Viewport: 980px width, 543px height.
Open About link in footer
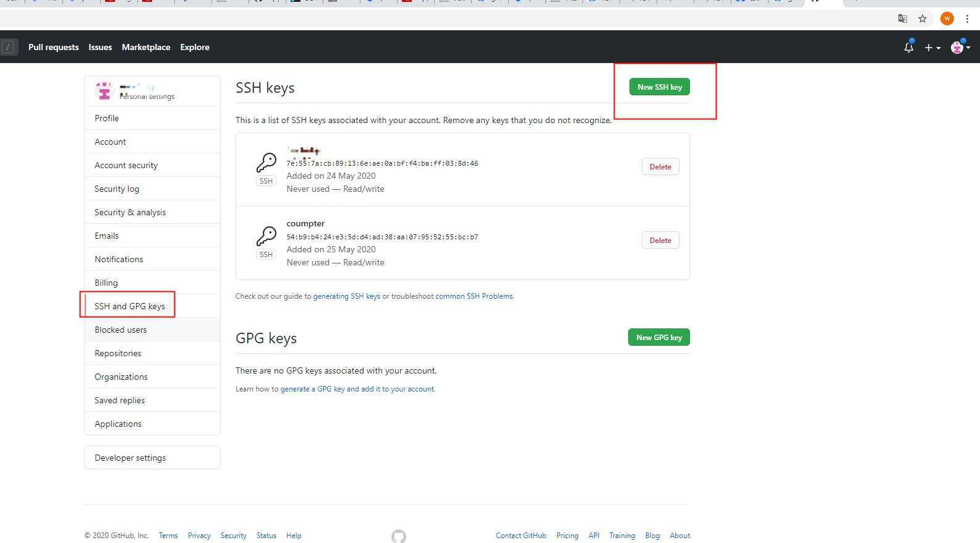coord(680,536)
